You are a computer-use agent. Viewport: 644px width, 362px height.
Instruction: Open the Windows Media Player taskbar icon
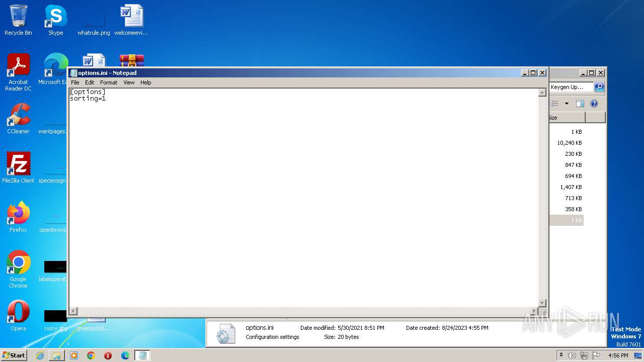(x=74, y=355)
